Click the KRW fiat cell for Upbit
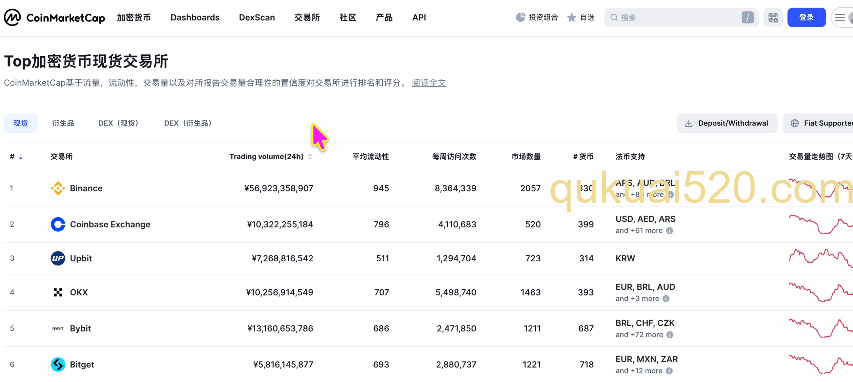 (x=625, y=258)
